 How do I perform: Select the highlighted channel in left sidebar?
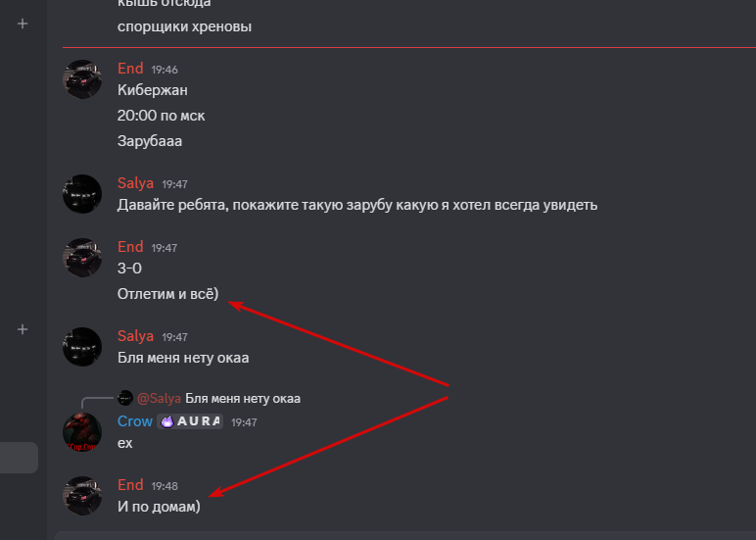coord(19,458)
